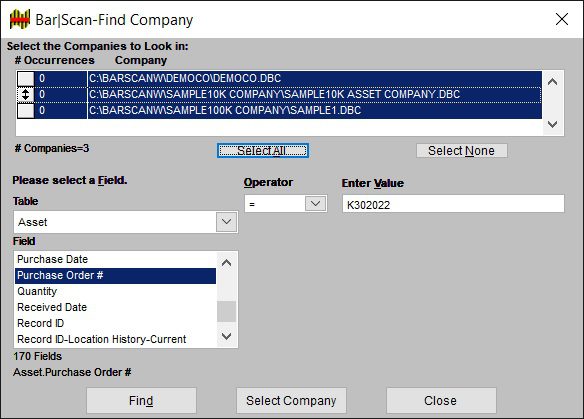Screen dimensions: 584x419
Task: Choose Purchase Order # in Field list
Action: [x=115, y=276]
